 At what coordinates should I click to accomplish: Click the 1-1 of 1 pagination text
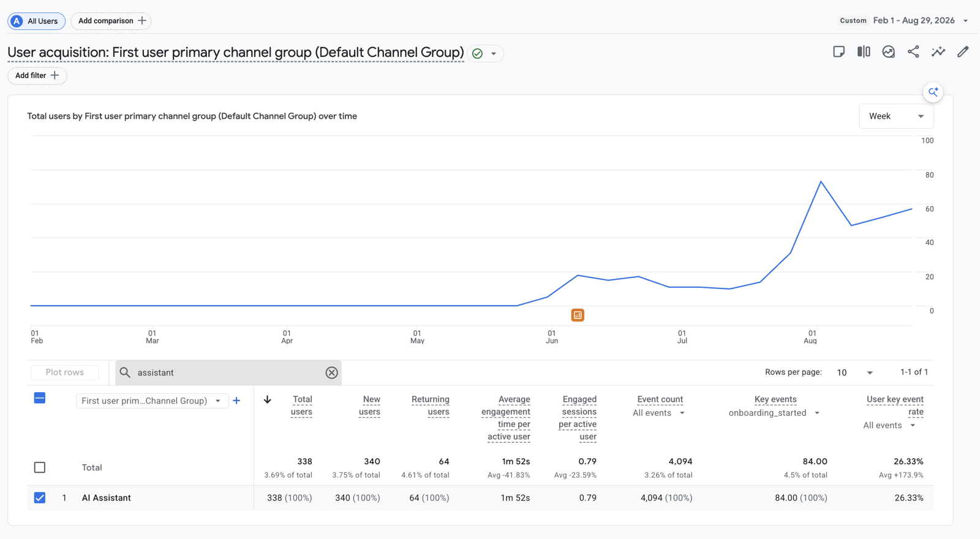pos(914,372)
